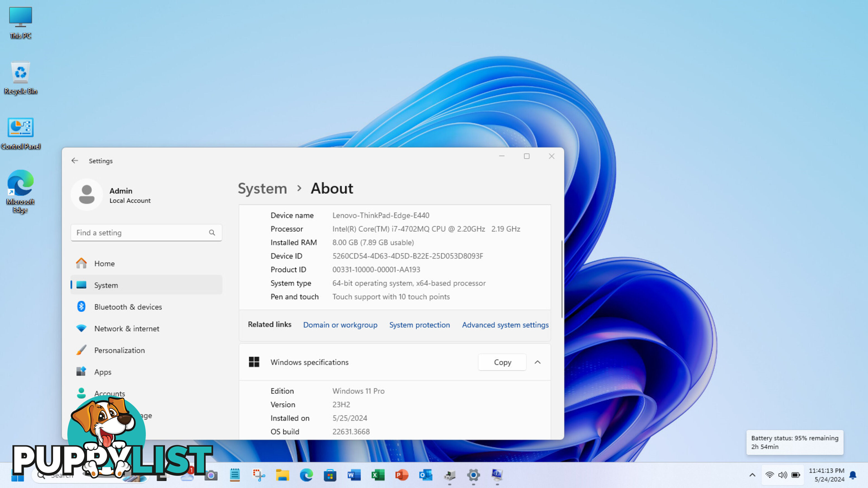Click the System type 64-bit operating system text
Image resolution: width=868 pixels, height=488 pixels.
[x=409, y=283]
